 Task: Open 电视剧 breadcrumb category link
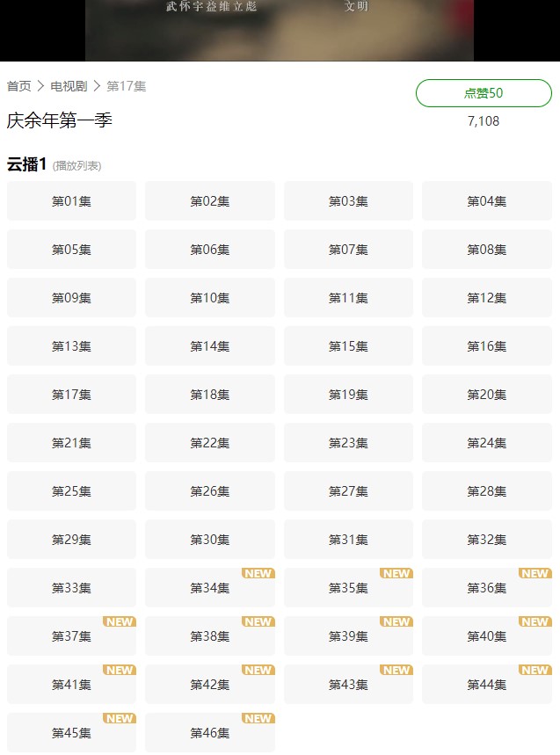[x=69, y=86]
